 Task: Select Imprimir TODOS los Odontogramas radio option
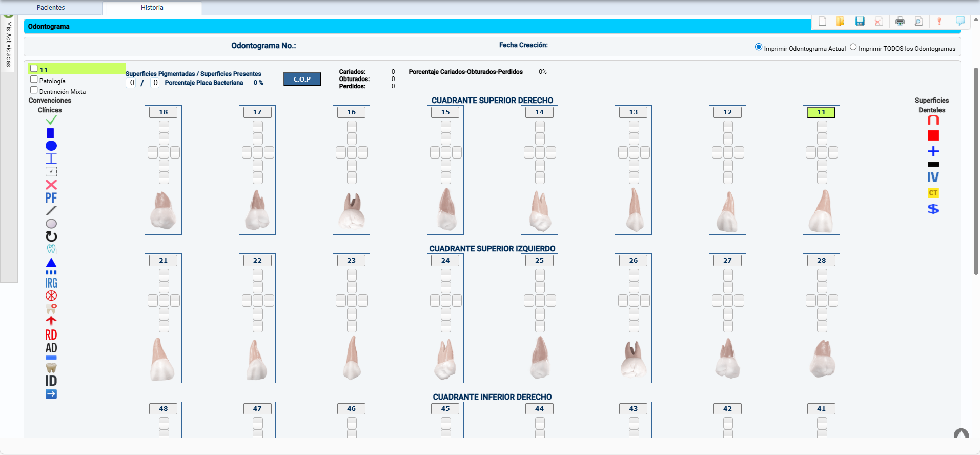click(x=853, y=47)
